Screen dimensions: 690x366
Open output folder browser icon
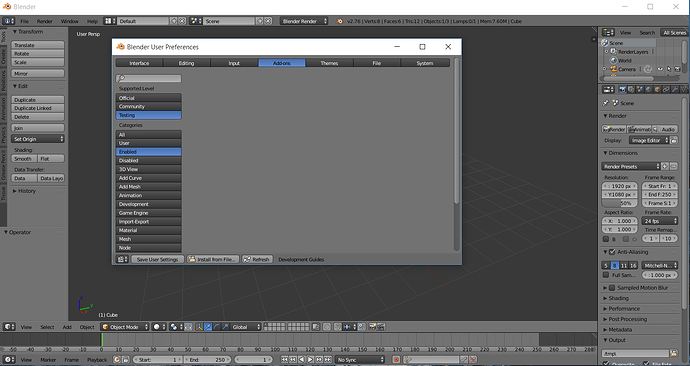pyautogui.click(x=674, y=353)
